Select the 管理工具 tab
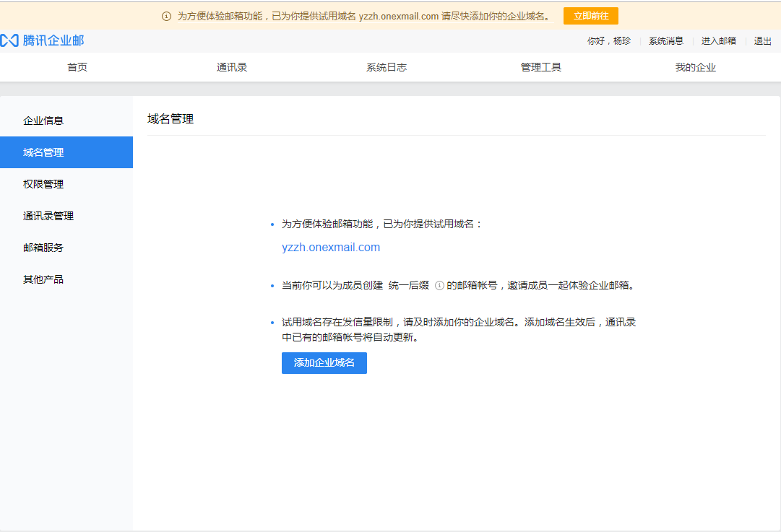 [x=541, y=67]
